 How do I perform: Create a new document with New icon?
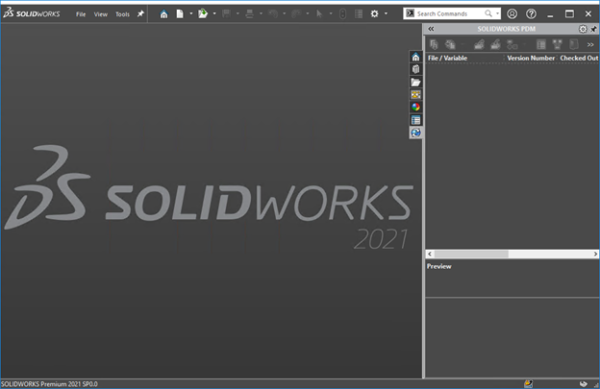coord(179,14)
